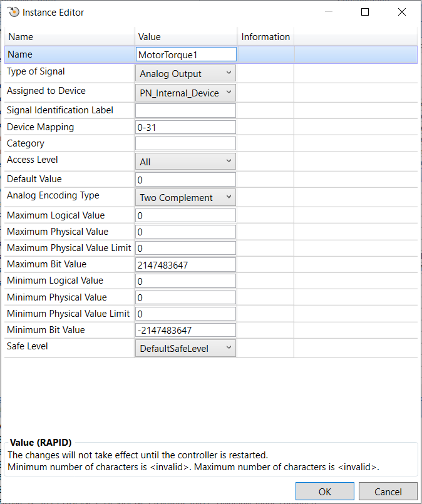
Task: Maximize the Instance Editor window
Action: click(x=365, y=12)
